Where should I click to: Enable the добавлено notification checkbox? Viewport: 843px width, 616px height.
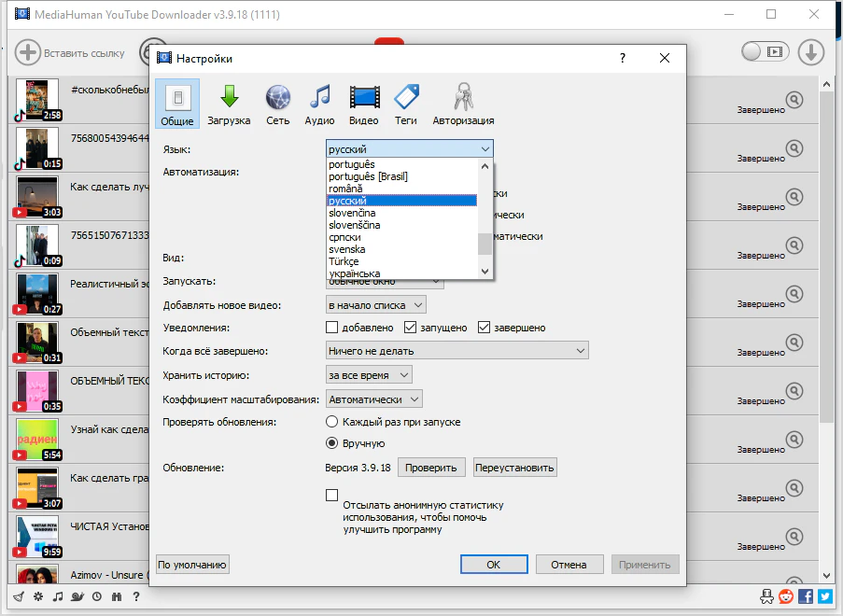pyautogui.click(x=331, y=328)
